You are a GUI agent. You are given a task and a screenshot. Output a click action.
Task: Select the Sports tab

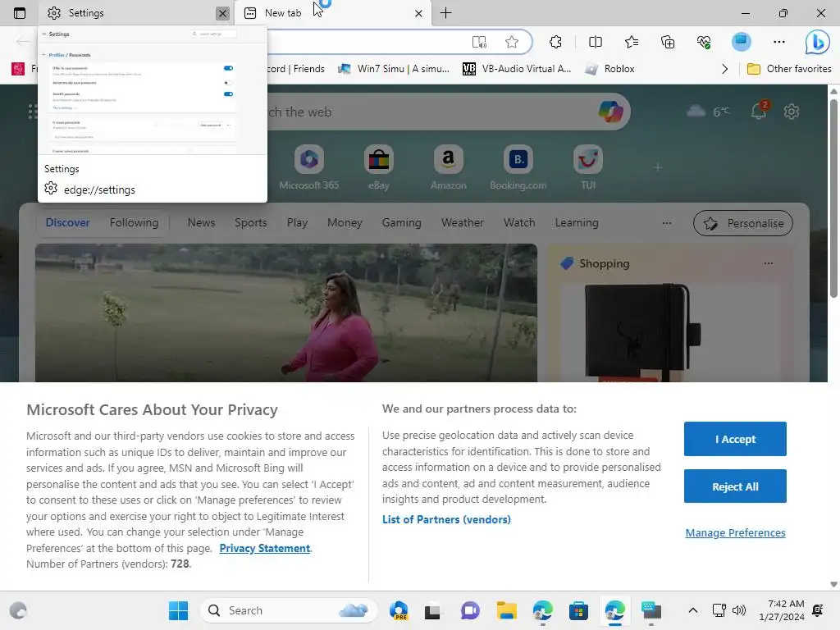coord(251,222)
